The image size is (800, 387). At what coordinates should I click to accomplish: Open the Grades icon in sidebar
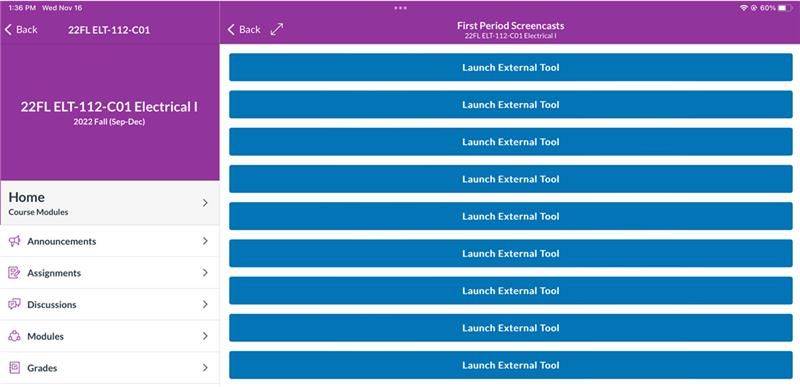[x=14, y=368]
